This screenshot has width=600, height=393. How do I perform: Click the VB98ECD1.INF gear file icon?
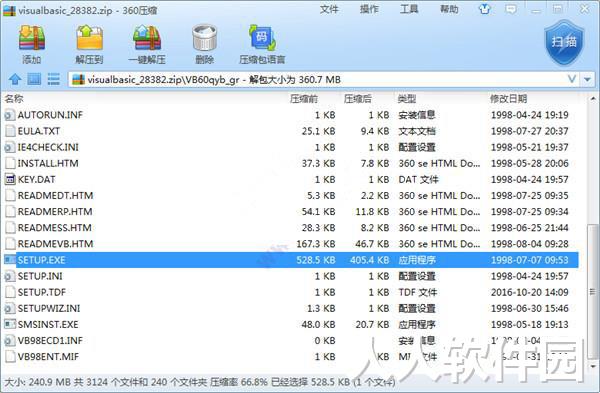click(x=10, y=340)
